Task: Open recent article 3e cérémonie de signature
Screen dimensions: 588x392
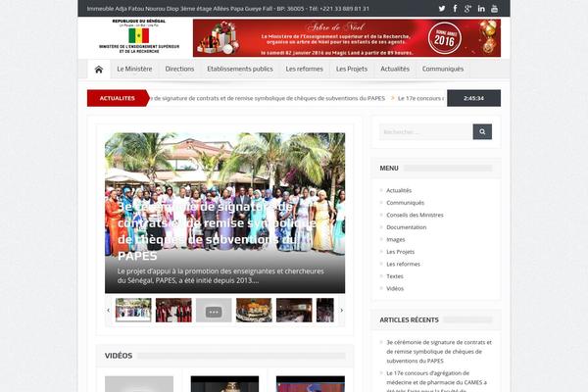Action: 439,352
